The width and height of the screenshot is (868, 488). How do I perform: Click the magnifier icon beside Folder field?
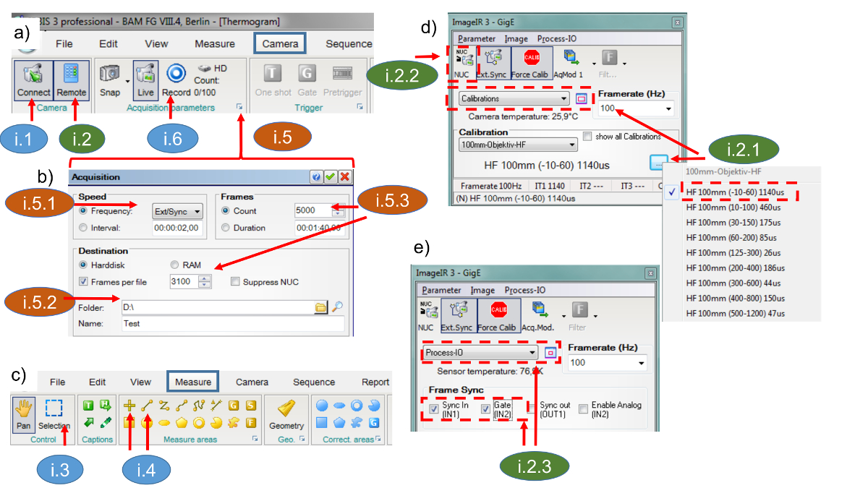(337, 307)
